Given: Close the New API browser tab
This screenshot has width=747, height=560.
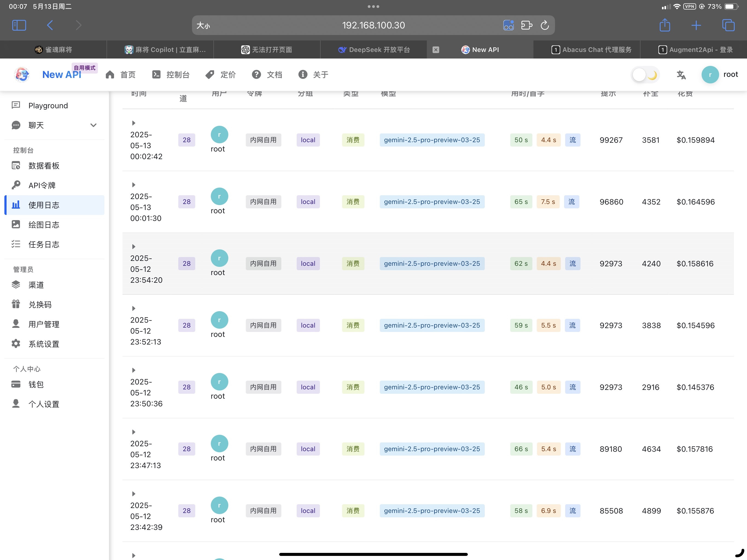Looking at the screenshot, I should click(436, 50).
